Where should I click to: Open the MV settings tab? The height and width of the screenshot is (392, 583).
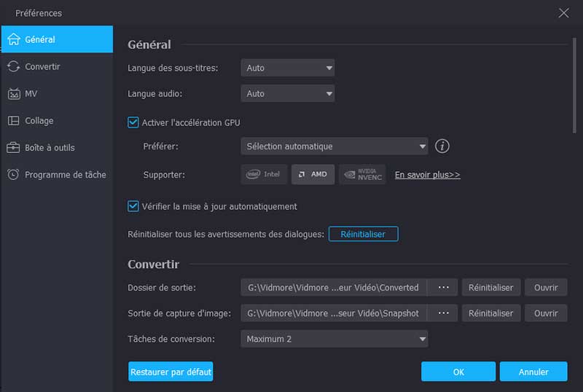tap(57, 93)
